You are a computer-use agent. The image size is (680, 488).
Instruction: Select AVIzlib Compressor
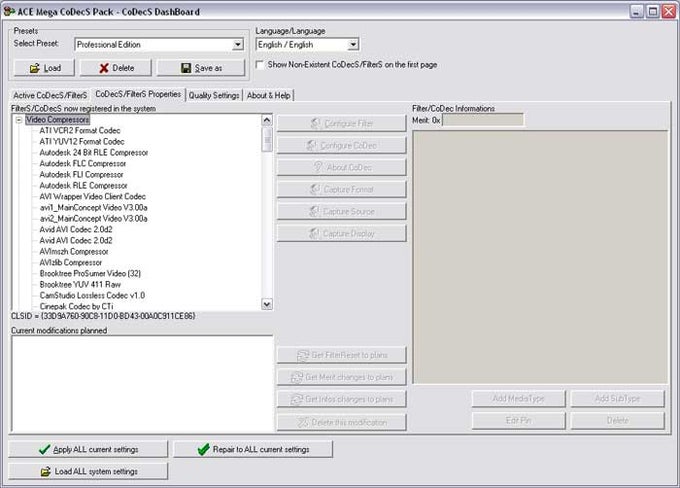71,262
